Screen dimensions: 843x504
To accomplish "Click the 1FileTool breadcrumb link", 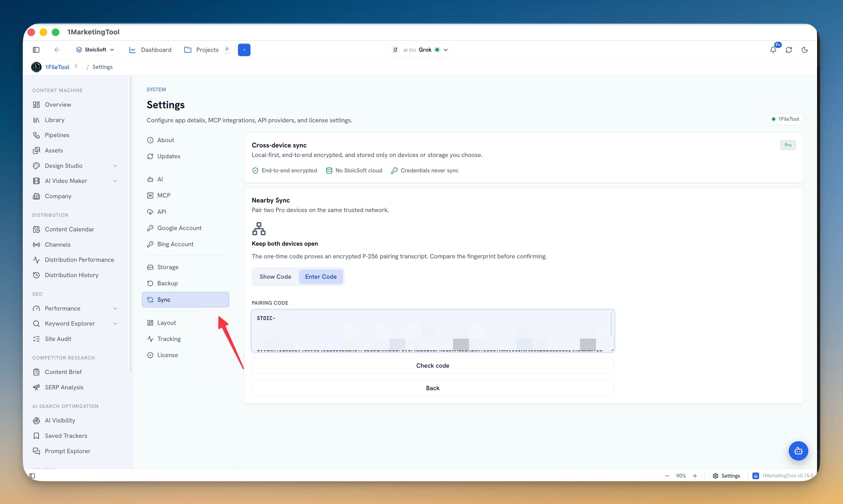I will tap(57, 67).
